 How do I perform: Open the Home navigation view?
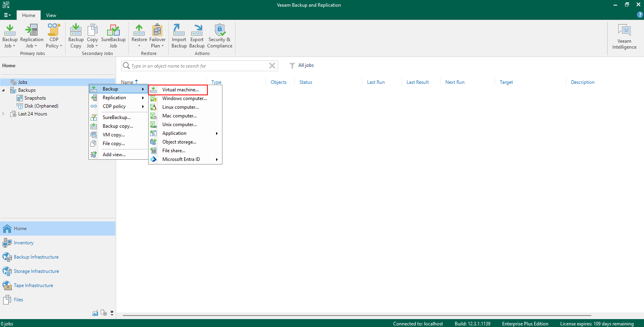[x=58, y=229]
